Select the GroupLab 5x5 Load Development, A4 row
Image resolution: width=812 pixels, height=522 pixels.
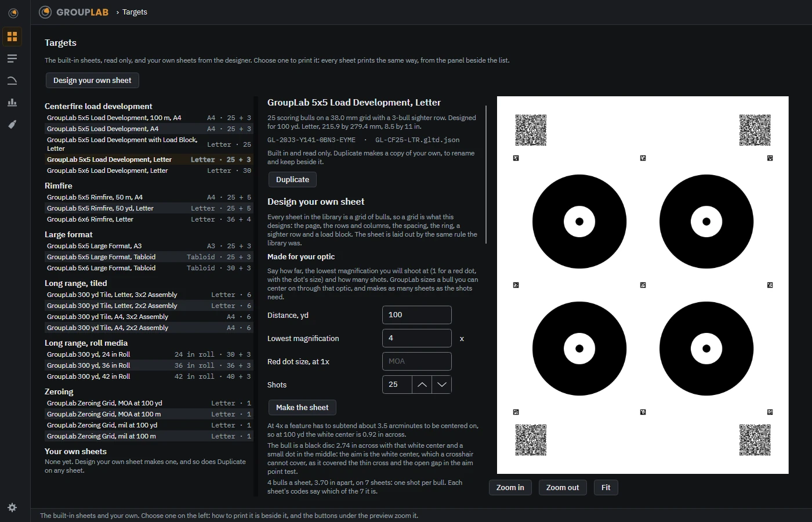(x=149, y=129)
